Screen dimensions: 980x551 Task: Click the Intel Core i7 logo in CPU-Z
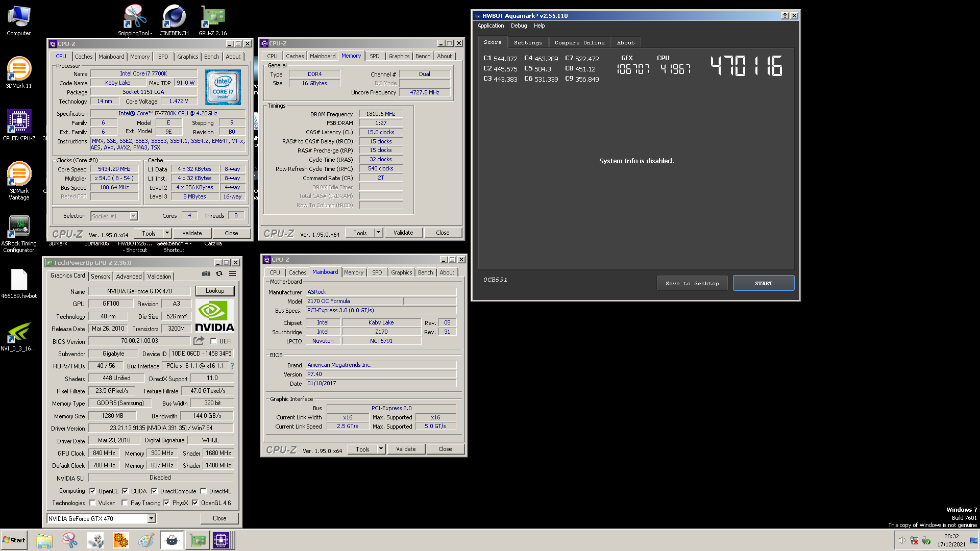click(x=223, y=87)
